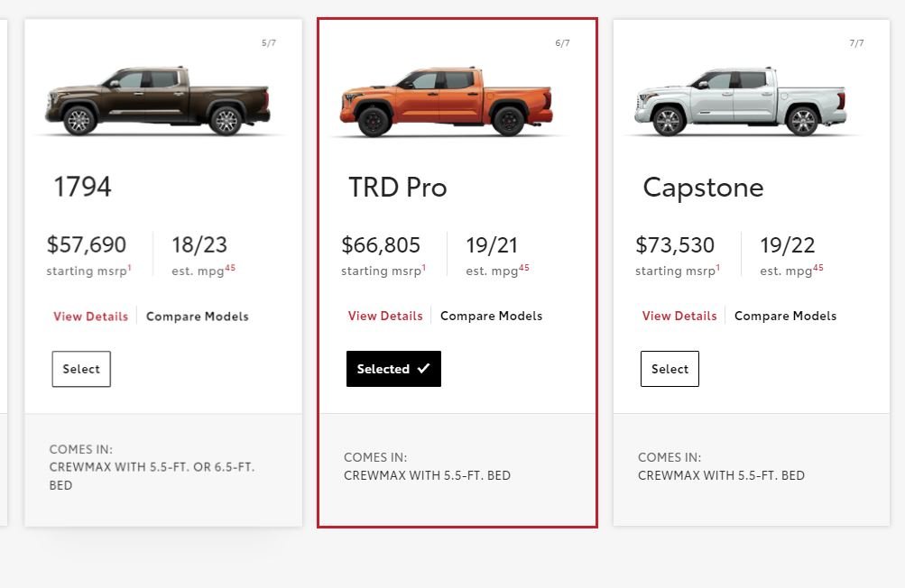Click footnote 45 beside the 18/23 mpg

[230, 268]
